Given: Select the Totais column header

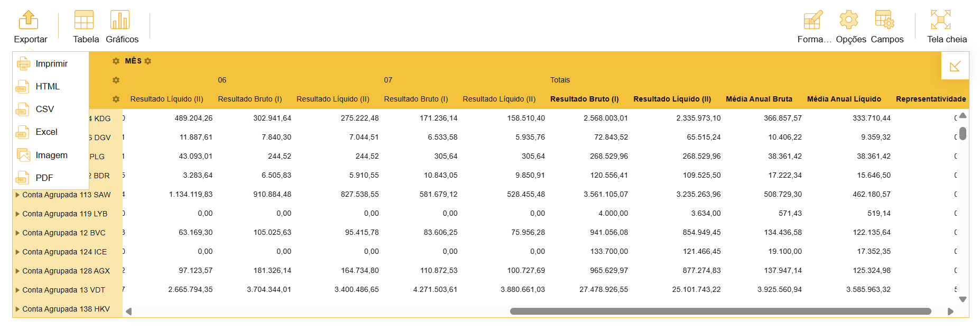Looking at the screenshot, I should (560, 80).
